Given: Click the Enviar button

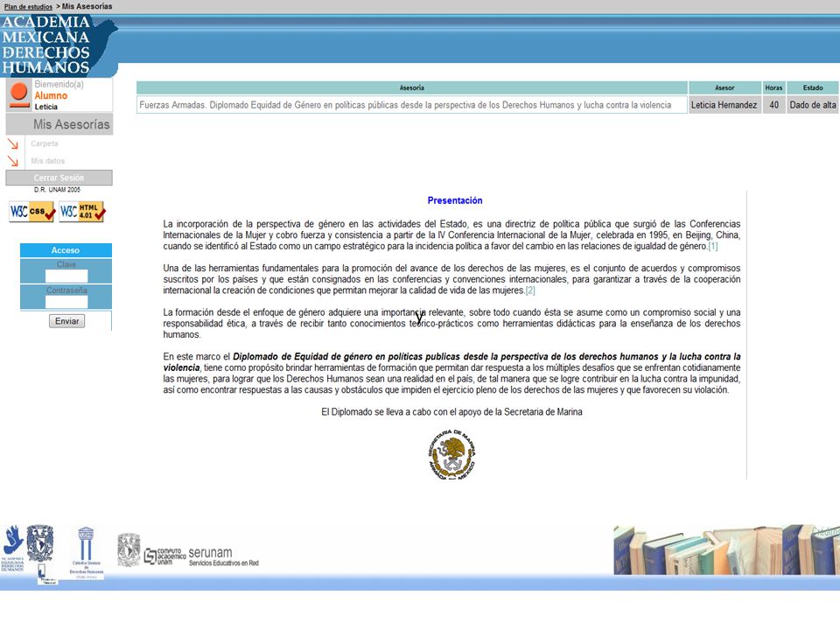Looking at the screenshot, I should click(x=67, y=321).
